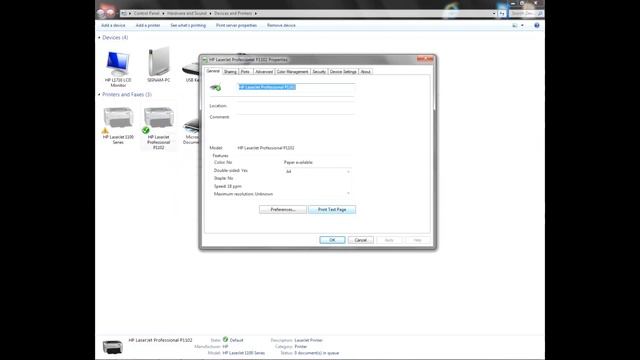
Task: Click the refresh button beside address bar
Action: click(x=502, y=13)
